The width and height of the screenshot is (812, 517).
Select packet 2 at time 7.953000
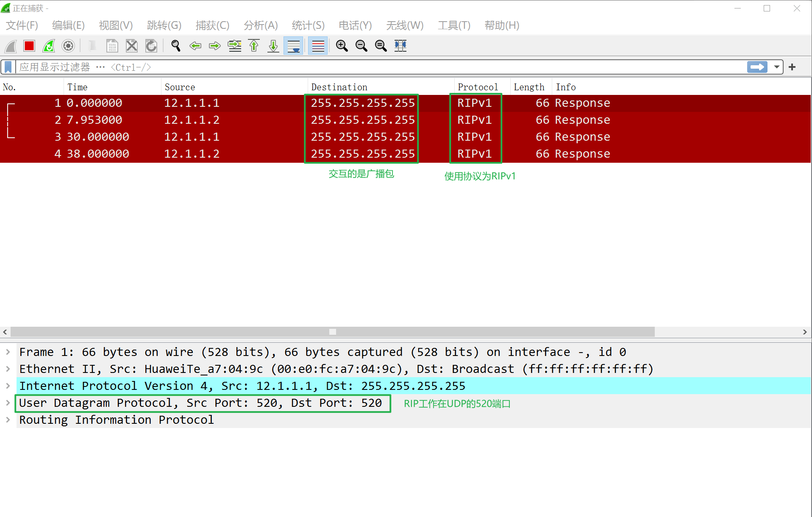tap(405, 120)
